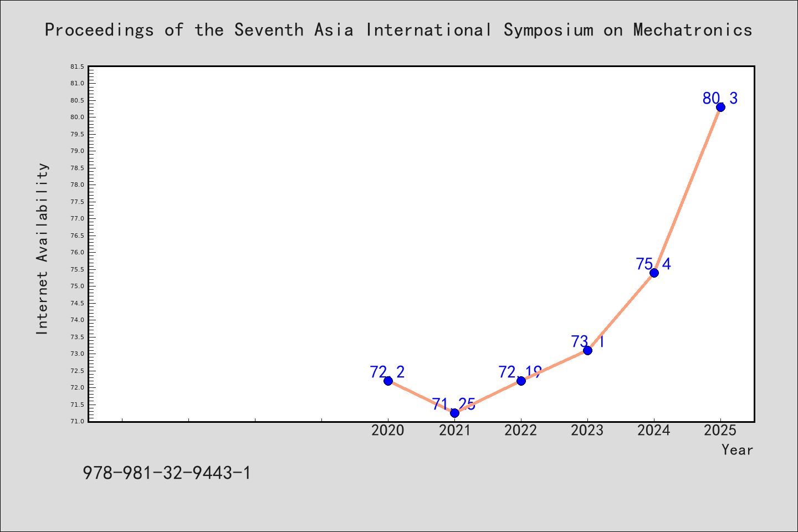The image size is (798, 532).
Task: Click the 2025 data point marker
Action: coord(720,107)
